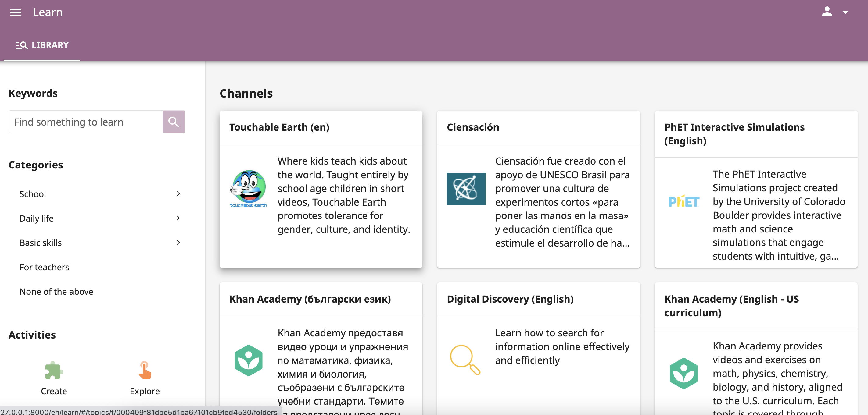Open the account dropdown arrow
The image size is (868, 415).
846,12
